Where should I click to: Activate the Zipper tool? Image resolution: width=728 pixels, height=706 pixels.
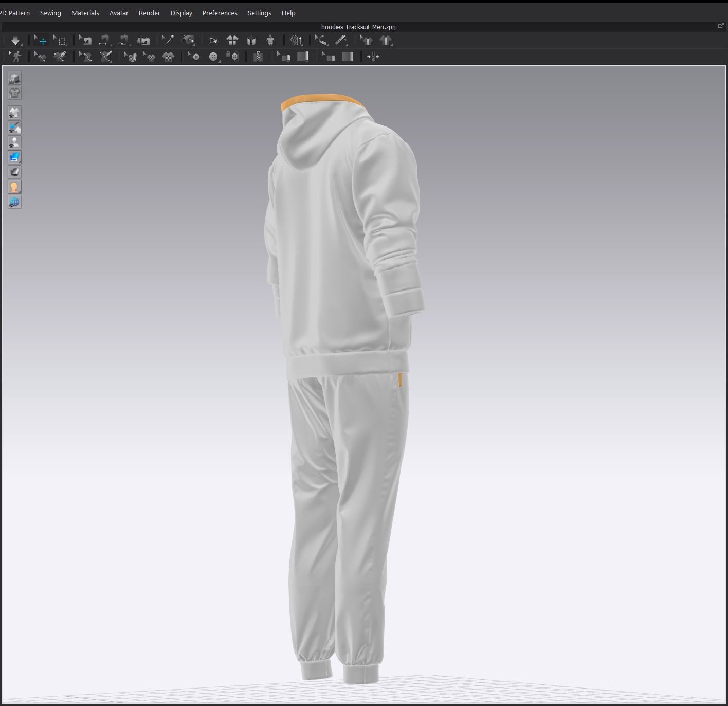click(x=259, y=57)
